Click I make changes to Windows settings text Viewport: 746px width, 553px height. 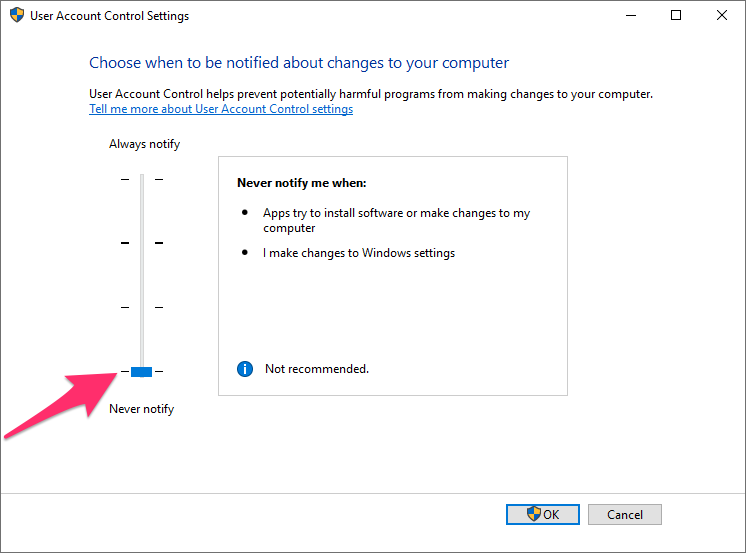point(359,253)
